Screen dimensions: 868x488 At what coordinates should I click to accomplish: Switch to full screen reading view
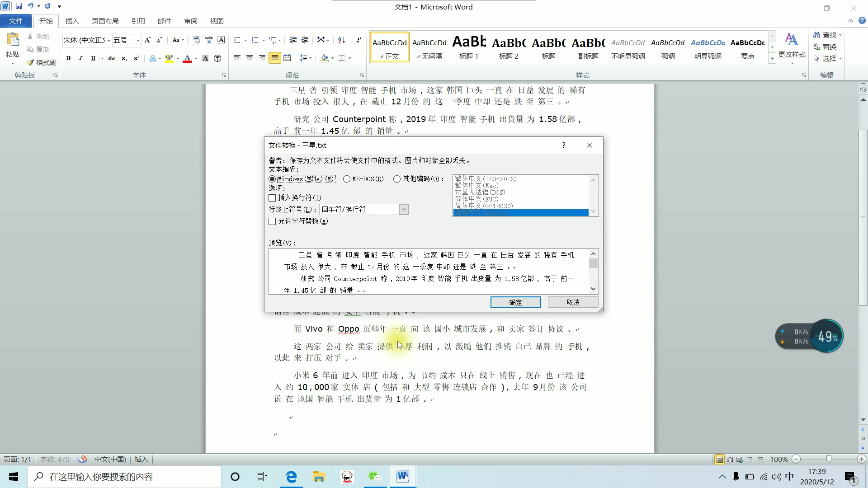pos(730,460)
